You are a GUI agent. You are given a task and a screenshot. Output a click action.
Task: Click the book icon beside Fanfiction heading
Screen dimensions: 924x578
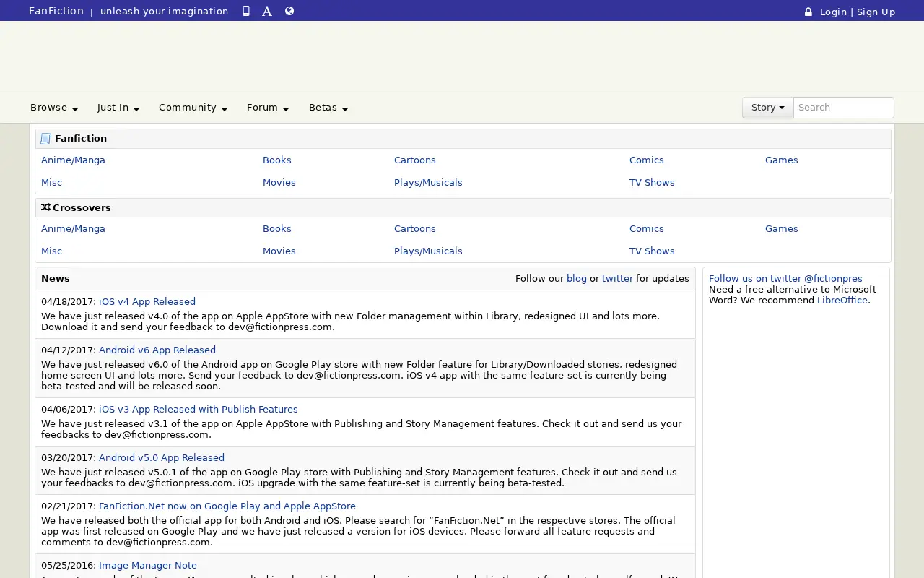(45, 139)
